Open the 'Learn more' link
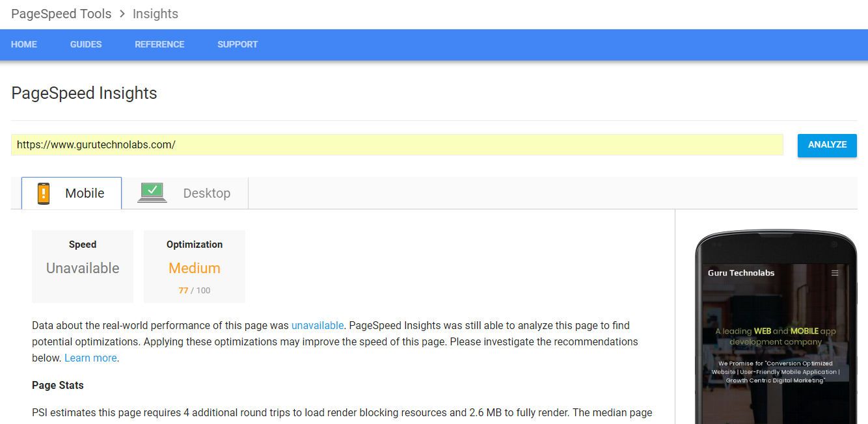 coord(90,358)
